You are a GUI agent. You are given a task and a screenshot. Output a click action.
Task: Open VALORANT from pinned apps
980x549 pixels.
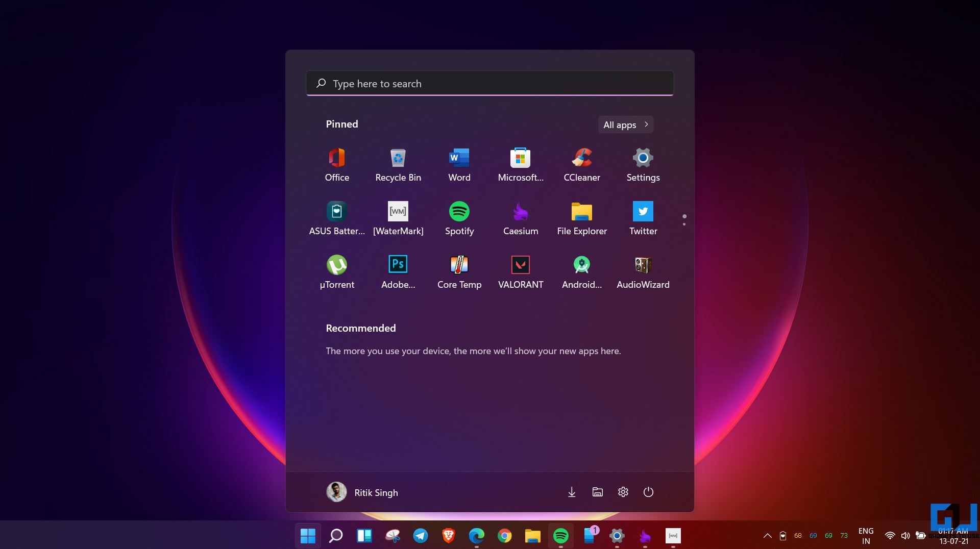click(521, 272)
